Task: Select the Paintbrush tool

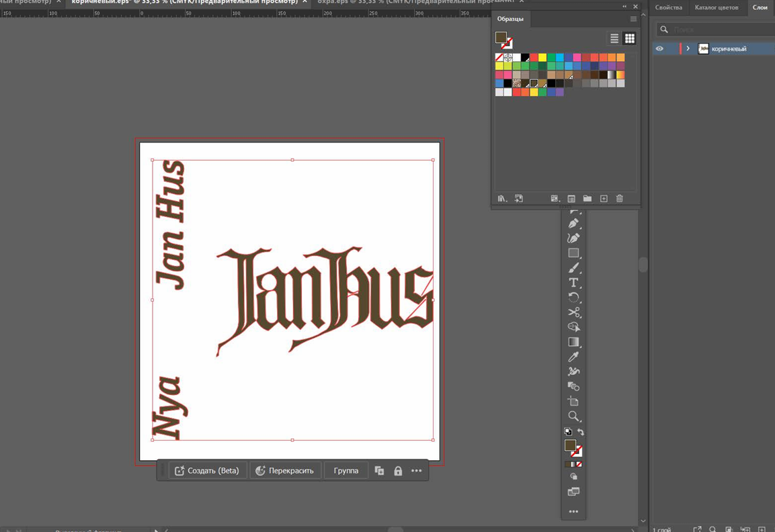Action: (573, 268)
